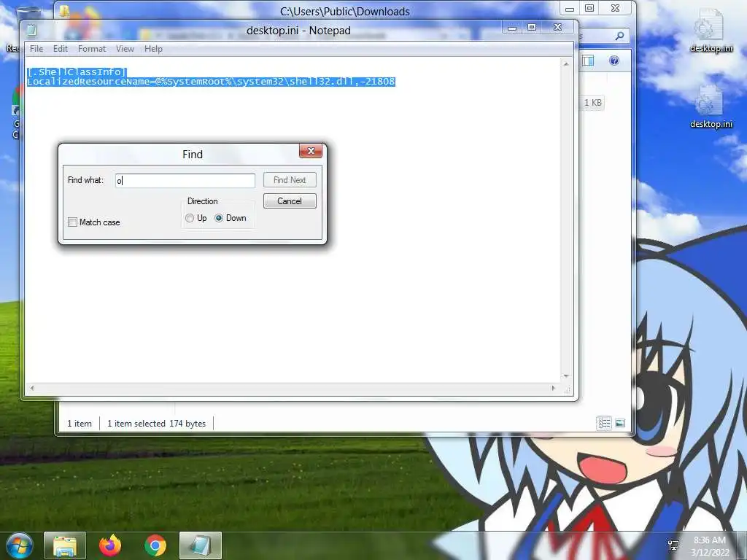The width and height of the screenshot is (747, 560).
Task: Select the Down direction radio button
Action: pyautogui.click(x=219, y=218)
